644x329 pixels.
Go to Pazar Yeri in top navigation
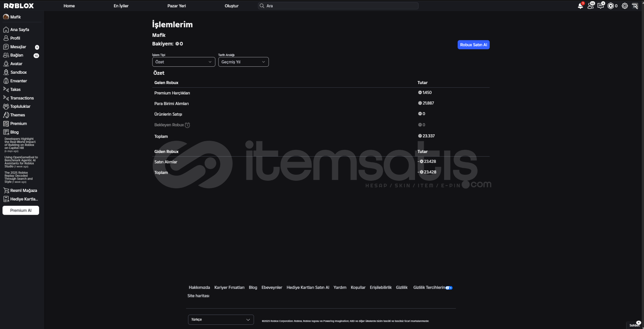click(176, 6)
